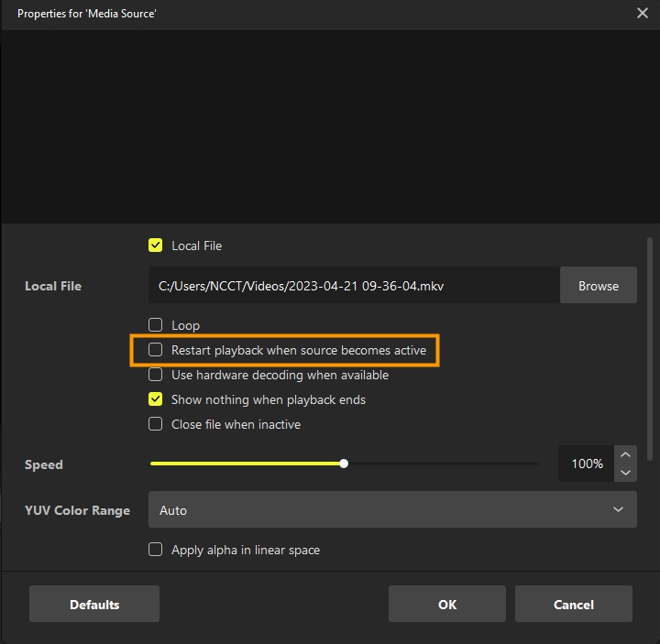The width and height of the screenshot is (660, 644).
Task: Confirm changes with the OK button
Action: 446,605
